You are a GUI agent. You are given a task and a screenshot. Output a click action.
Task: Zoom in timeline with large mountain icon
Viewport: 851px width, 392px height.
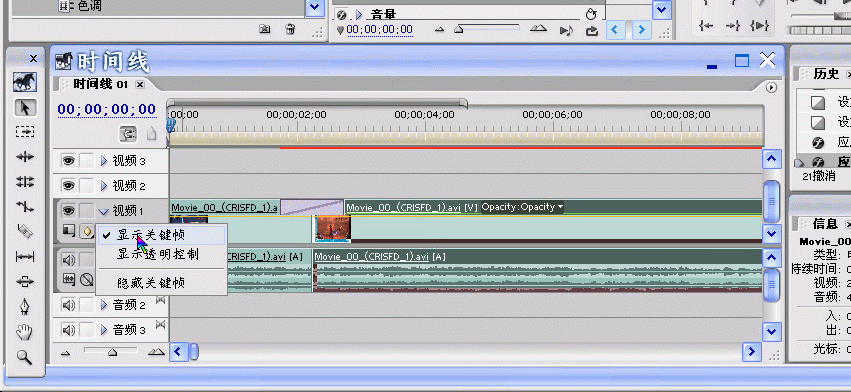pos(156,352)
